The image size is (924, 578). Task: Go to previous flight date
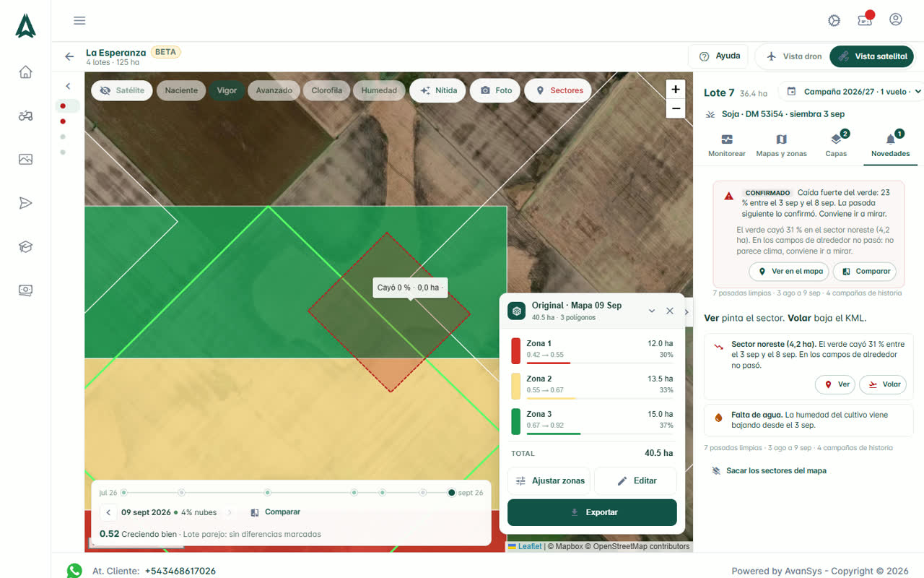point(108,512)
